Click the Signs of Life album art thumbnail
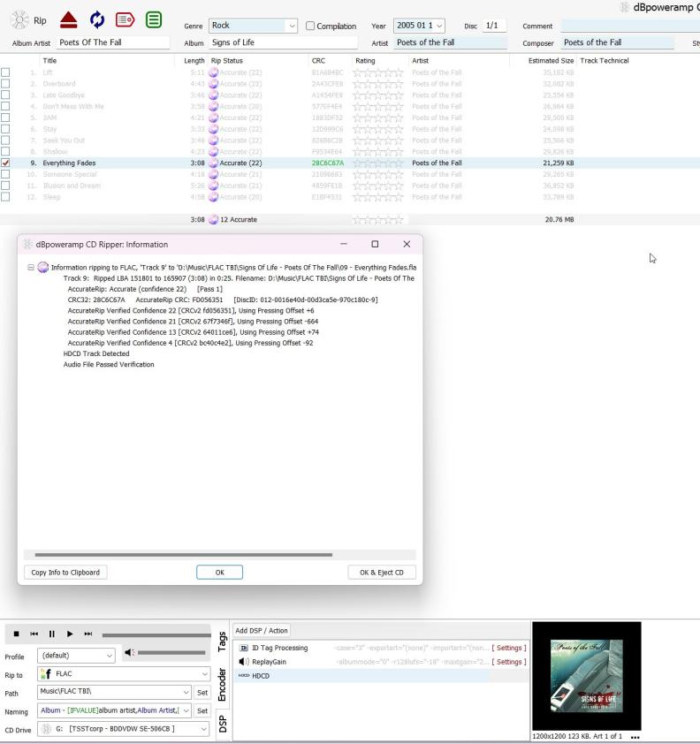 586,676
